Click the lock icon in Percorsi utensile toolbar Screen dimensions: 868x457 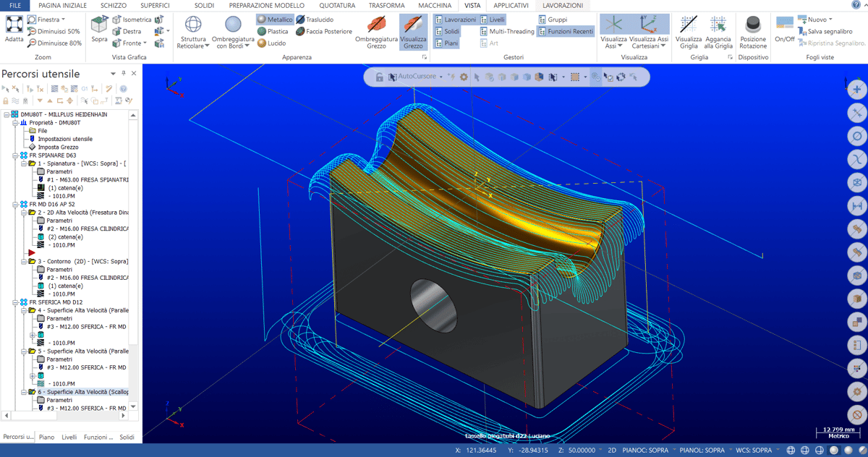point(7,101)
